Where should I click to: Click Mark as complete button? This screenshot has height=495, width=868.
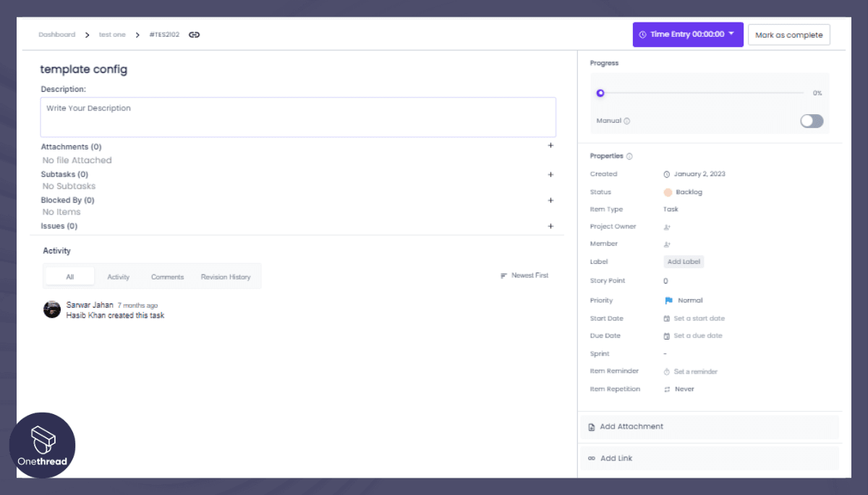coord(788,35)
